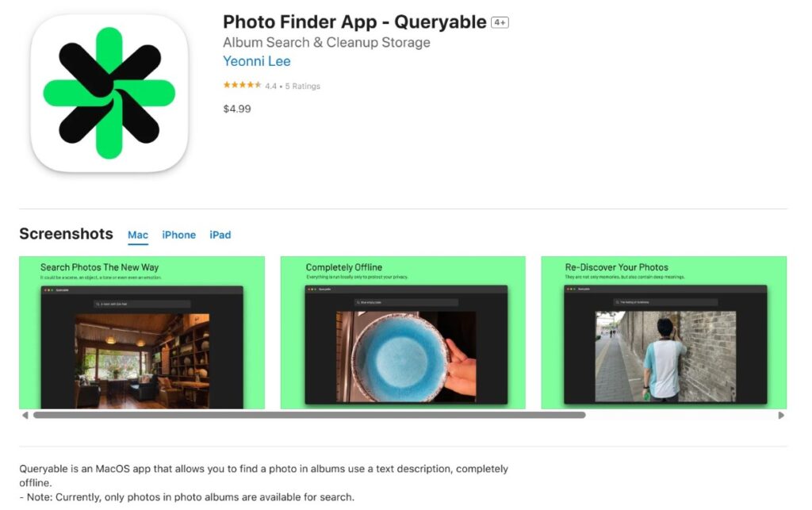Open 'Search Photos The New Way' screenshot
Image resolution: width=812 pixels, height=510 pixels.
pos(142,332)
